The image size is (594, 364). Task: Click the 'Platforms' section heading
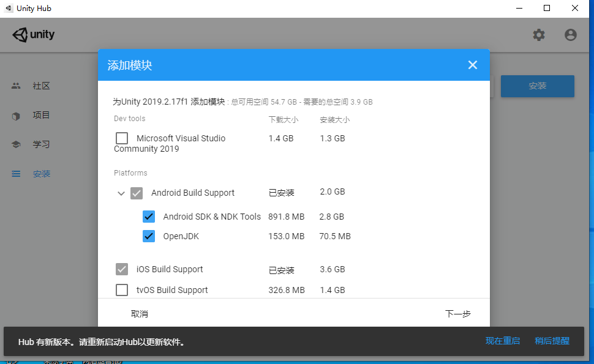tap(130, 173)
